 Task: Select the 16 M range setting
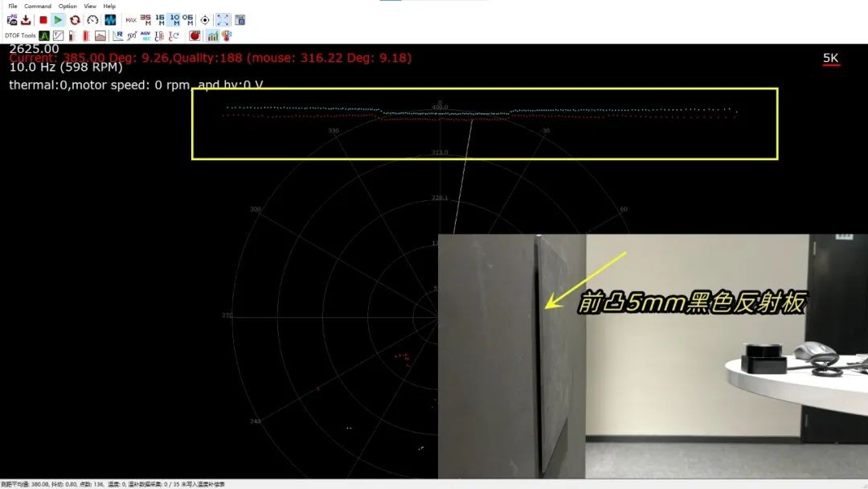coord(160,20)
